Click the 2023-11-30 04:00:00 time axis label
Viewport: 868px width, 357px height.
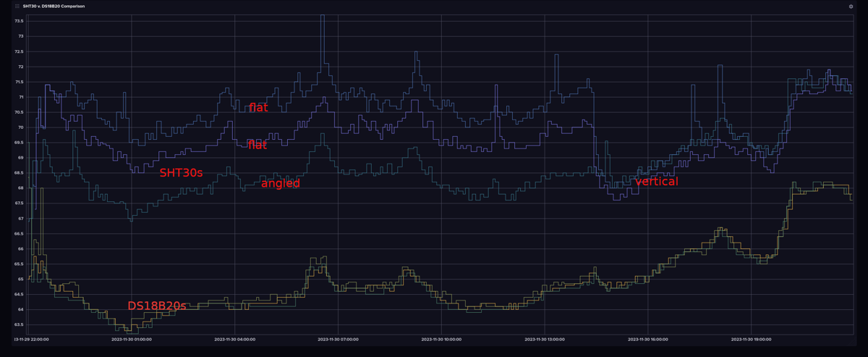tap(235, 338)
